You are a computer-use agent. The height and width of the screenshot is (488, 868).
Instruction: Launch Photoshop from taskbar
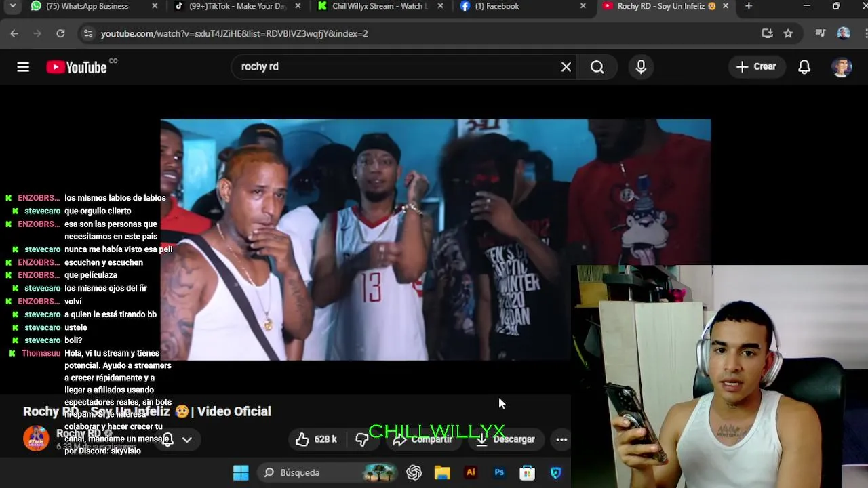point(499,472)
